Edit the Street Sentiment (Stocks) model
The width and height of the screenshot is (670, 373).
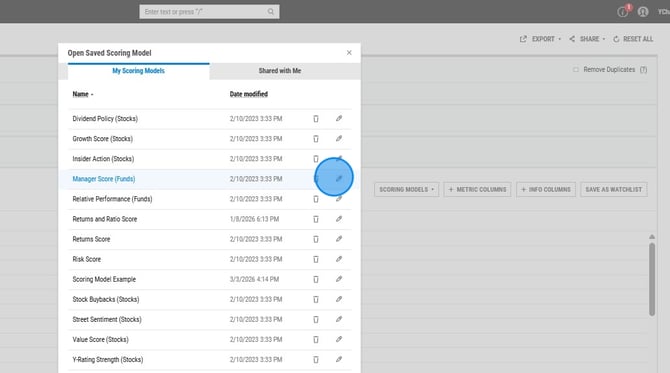coord(339,319)
